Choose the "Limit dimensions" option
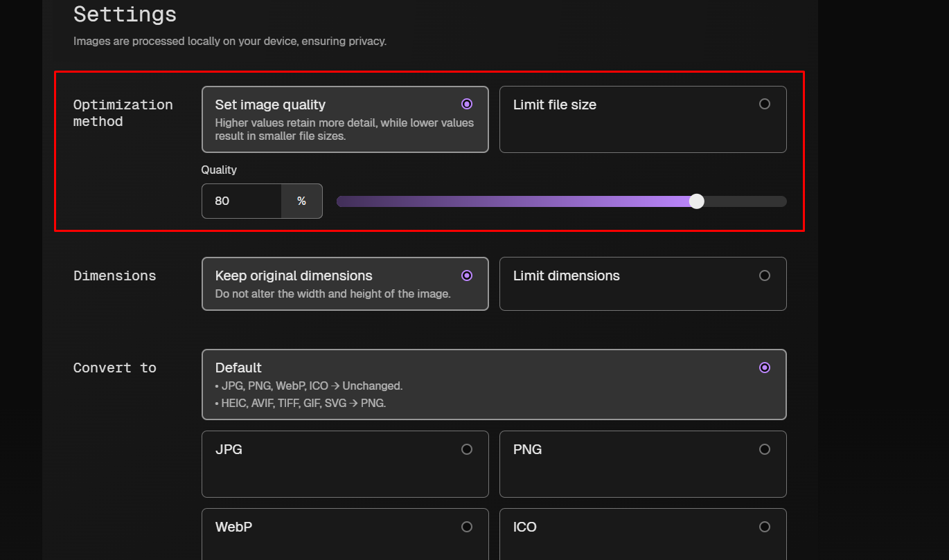This screenshot has height=560, width=949. pos(764,276)
